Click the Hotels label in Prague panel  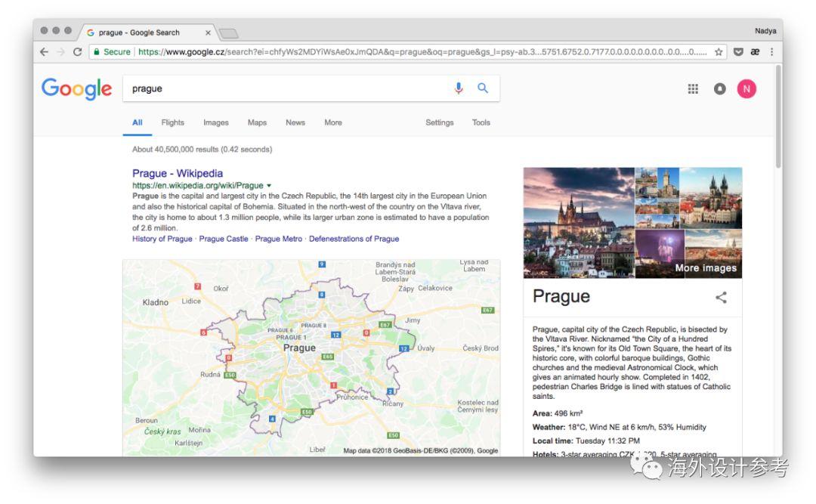tap(545, 453)
